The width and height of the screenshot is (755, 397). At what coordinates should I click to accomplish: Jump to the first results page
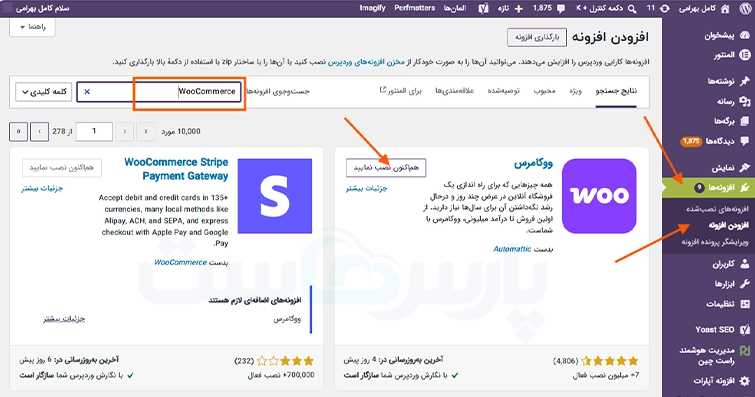coord(145,132)
